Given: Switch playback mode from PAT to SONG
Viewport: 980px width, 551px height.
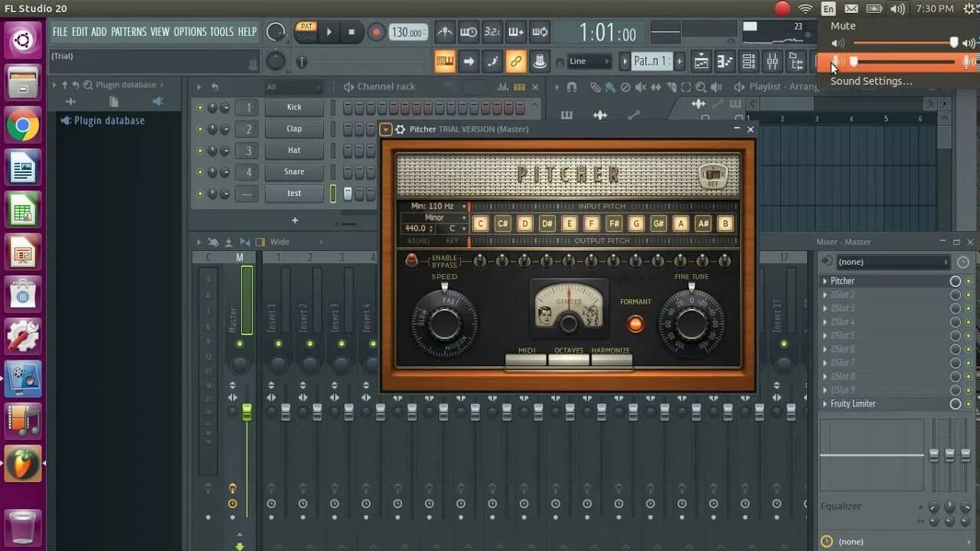Looking at the screenshot, I should [305, 36].
